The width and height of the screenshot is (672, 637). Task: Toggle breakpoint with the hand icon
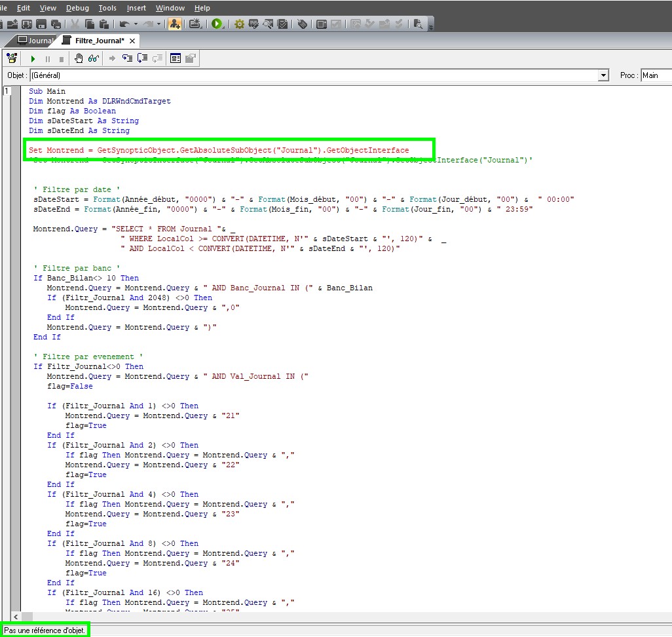click(x=79, y=58)
